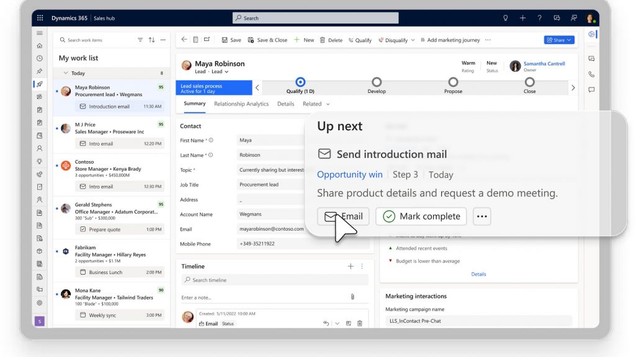Expand the Disqualify dropdown arrow
Image resolution: width=644 pixels, height=357 pixels.
tap(413, 40)
